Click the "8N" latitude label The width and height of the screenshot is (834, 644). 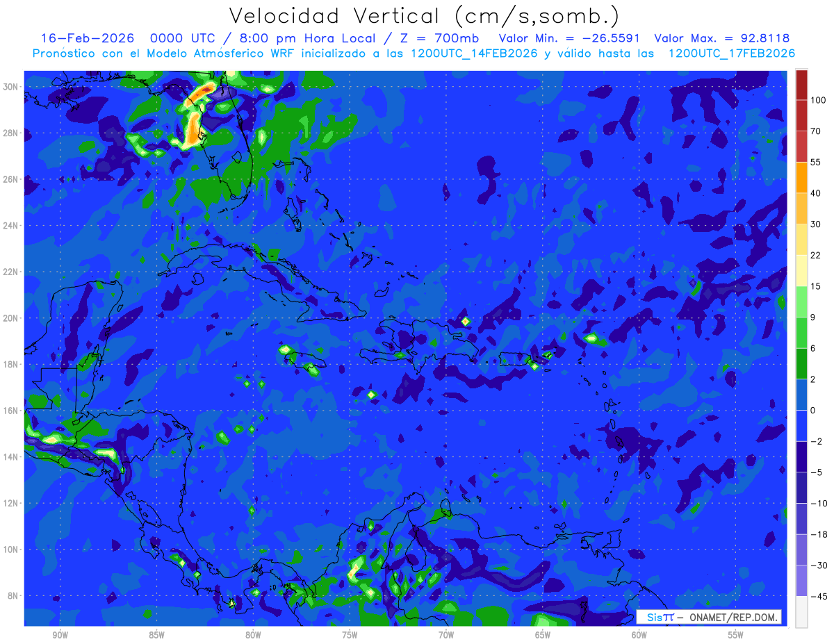(x=13, y=595)
